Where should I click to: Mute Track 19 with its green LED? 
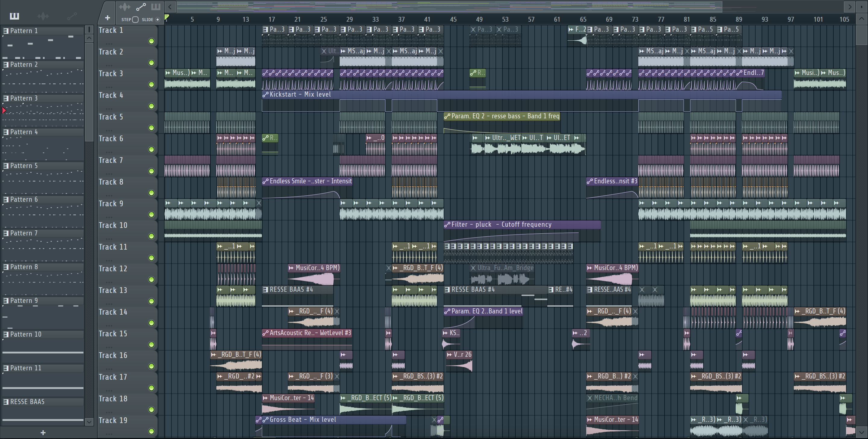click(152, 431)
